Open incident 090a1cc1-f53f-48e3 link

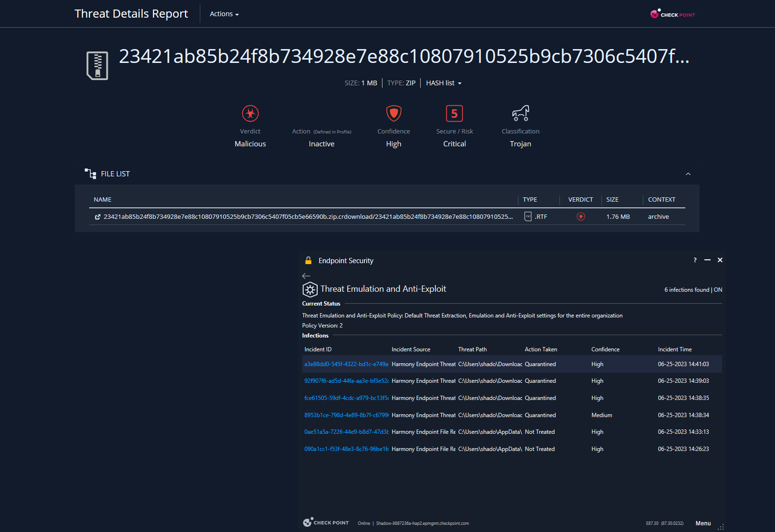pyautogui.click(x=346, y=449)
